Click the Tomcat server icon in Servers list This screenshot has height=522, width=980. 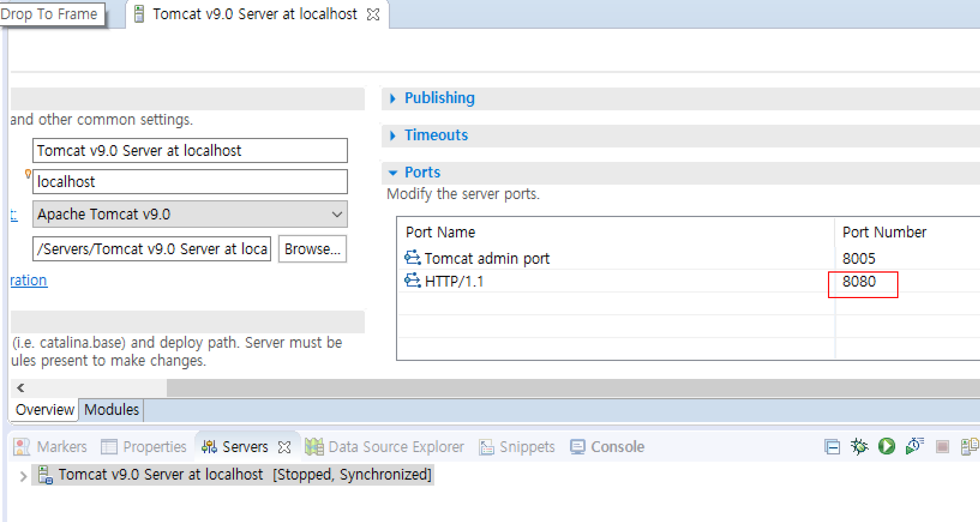[x=45, y=474]
